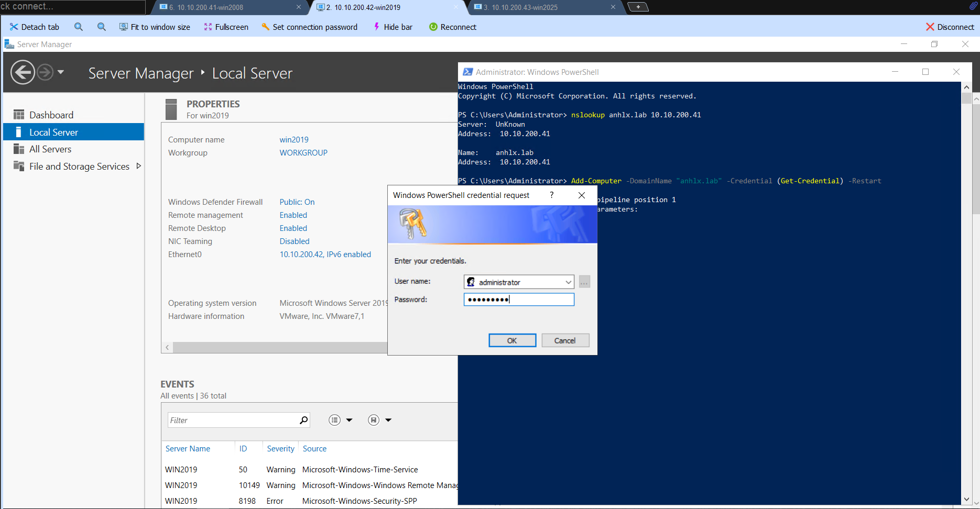This screenshot has height=509, width=980.
Task: Click PowerShell scrollbar up arrow
Action: click(x=966, y=87)
